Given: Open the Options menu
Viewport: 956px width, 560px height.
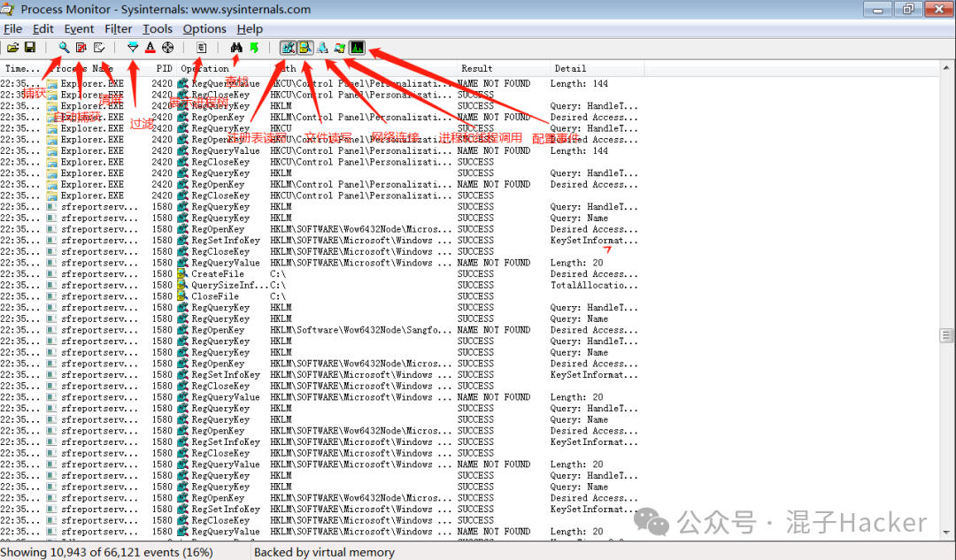Looking at the screenshot, I should [x=204, y=28].
